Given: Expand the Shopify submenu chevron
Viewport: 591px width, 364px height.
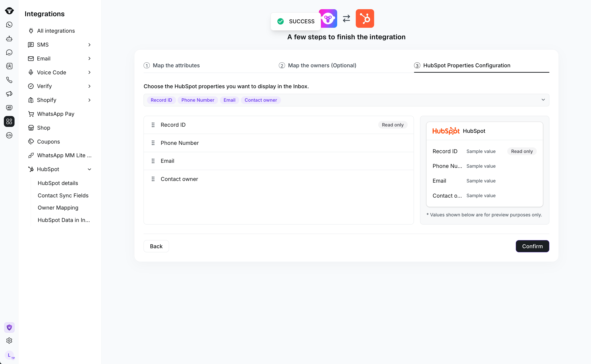Looking at the screenshot, I should (89, 100).
